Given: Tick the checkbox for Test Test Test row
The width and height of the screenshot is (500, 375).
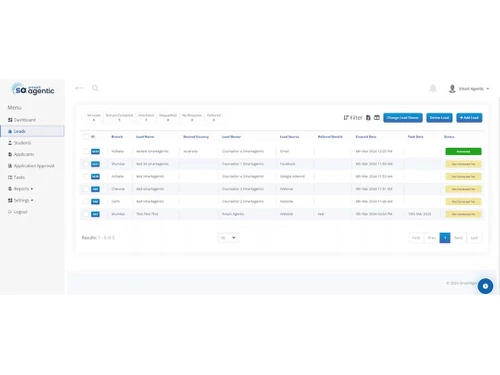Looking at the screenshot, I should (86, 214).
